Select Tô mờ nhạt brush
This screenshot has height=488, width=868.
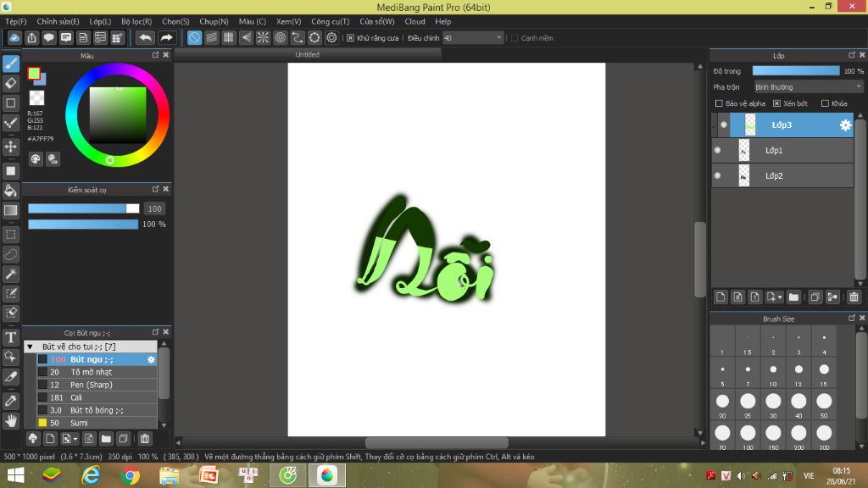point(97,373)
